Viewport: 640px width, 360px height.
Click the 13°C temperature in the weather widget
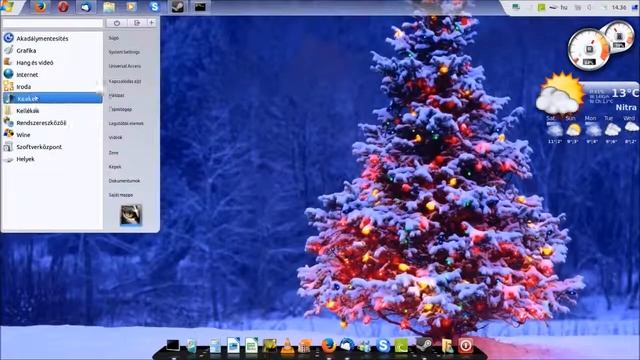pyautogui.click(x=625, y=93)
